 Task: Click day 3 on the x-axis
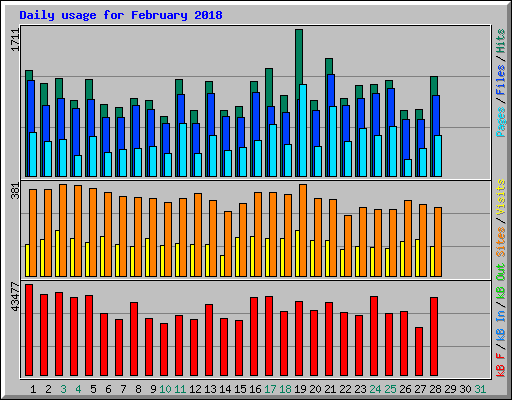tap(63, 389)
